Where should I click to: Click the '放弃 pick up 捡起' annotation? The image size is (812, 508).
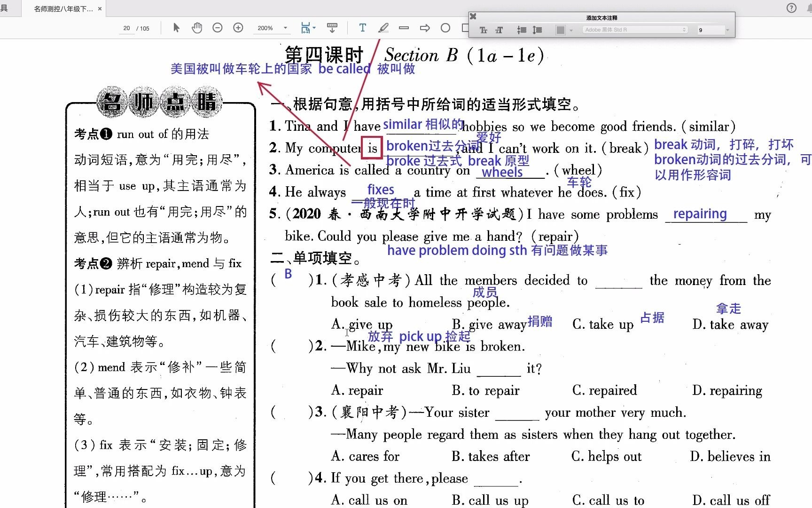click(x=419, y=336)
